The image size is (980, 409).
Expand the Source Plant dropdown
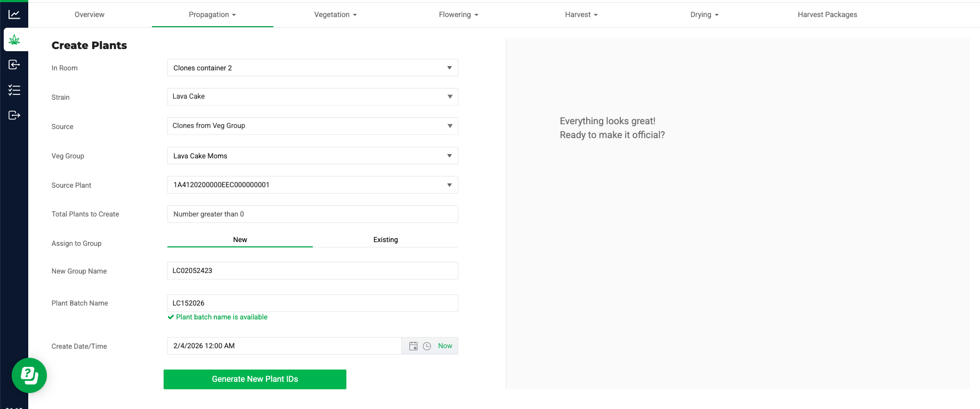pos(312,185)
